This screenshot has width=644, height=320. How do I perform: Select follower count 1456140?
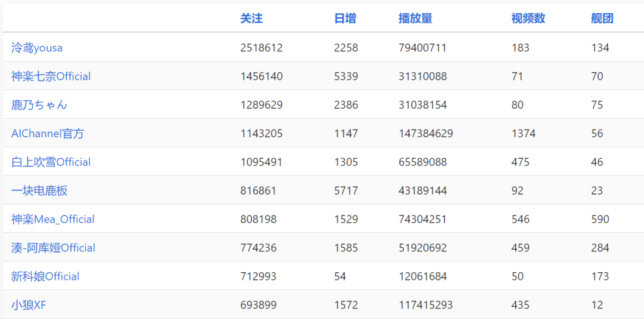[x=262, y=76]
